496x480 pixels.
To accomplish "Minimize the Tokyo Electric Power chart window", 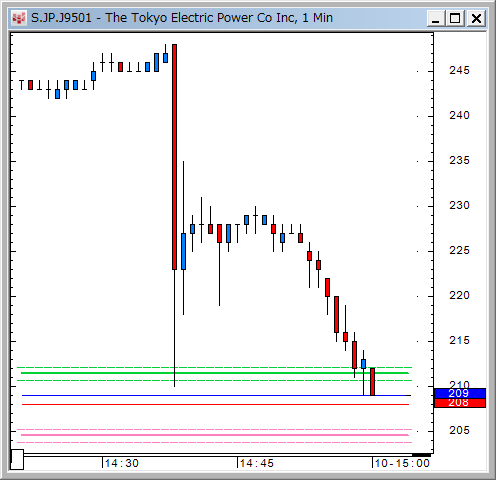I will [x=435, y=18].
